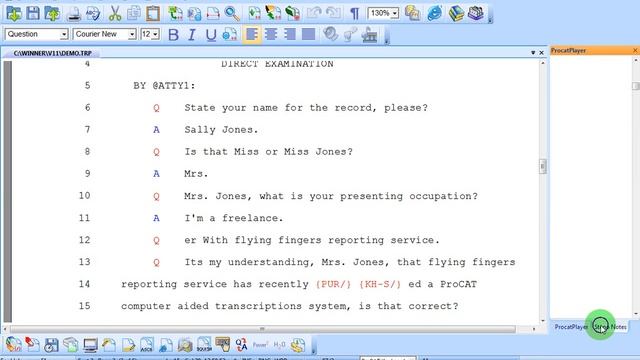Select justified text alignment

point(308,35)
